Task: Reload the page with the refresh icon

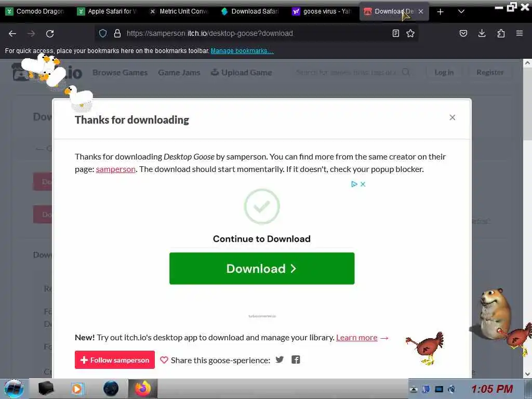Action: [x=50, y=33]
